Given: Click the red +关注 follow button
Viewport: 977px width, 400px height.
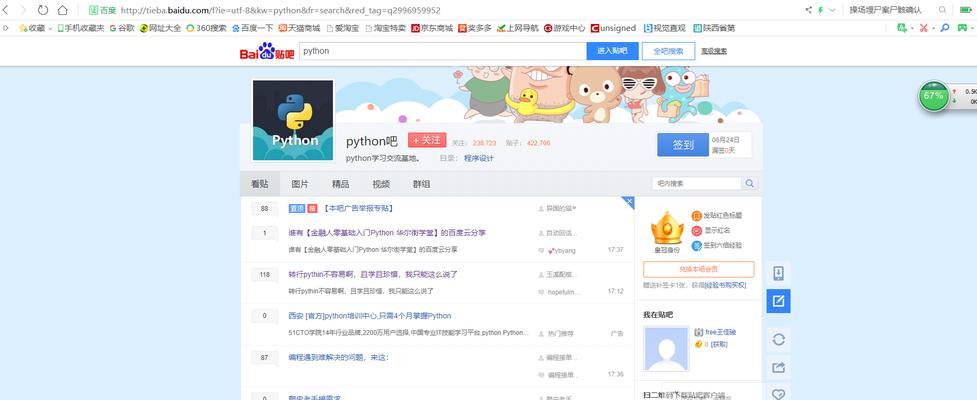Looking at the screenshot, I should click(427, 140).
